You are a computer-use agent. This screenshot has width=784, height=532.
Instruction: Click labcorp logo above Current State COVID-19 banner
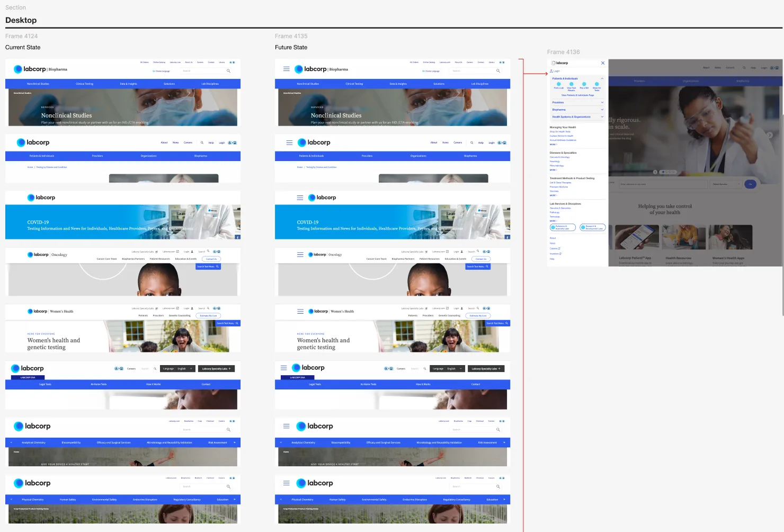(41, 198)
